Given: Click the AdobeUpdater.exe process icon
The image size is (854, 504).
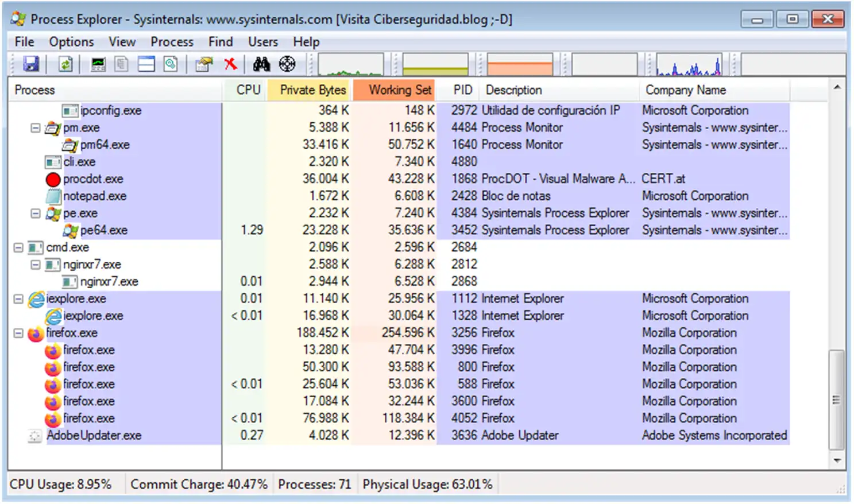Looking at the screenshot, I should 35,436.
